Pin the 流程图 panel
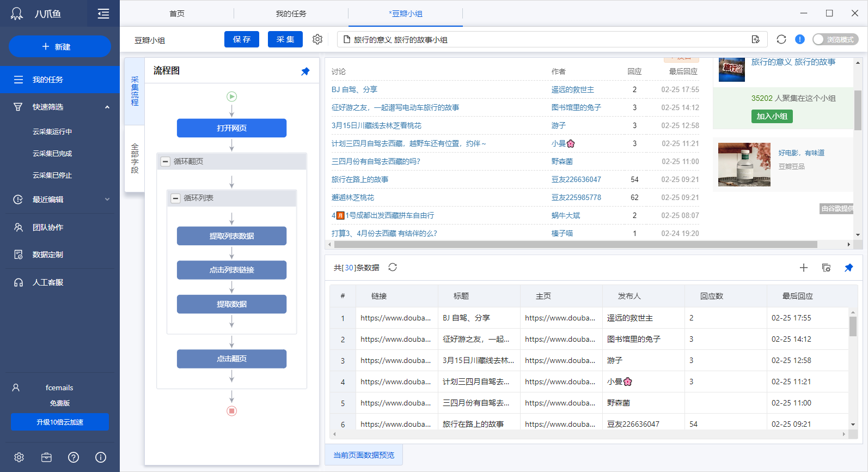 (305, 71)
